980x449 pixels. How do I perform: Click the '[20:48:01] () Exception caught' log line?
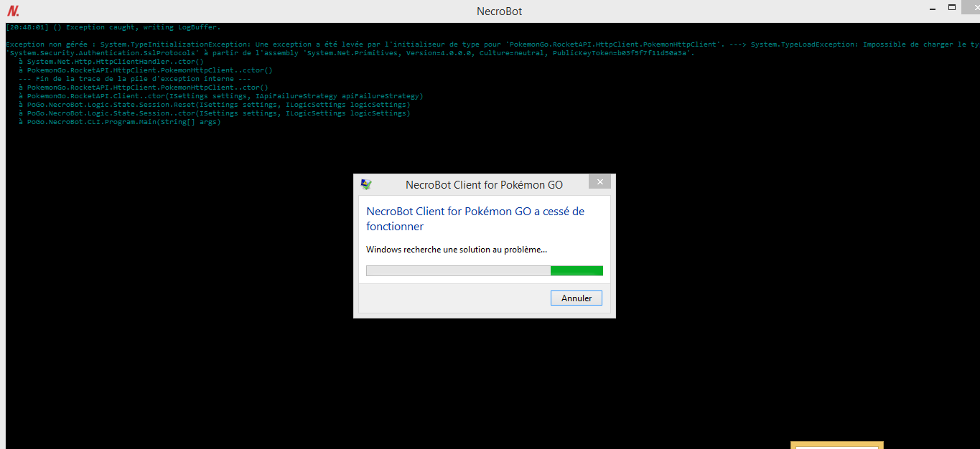pos(113,27)
